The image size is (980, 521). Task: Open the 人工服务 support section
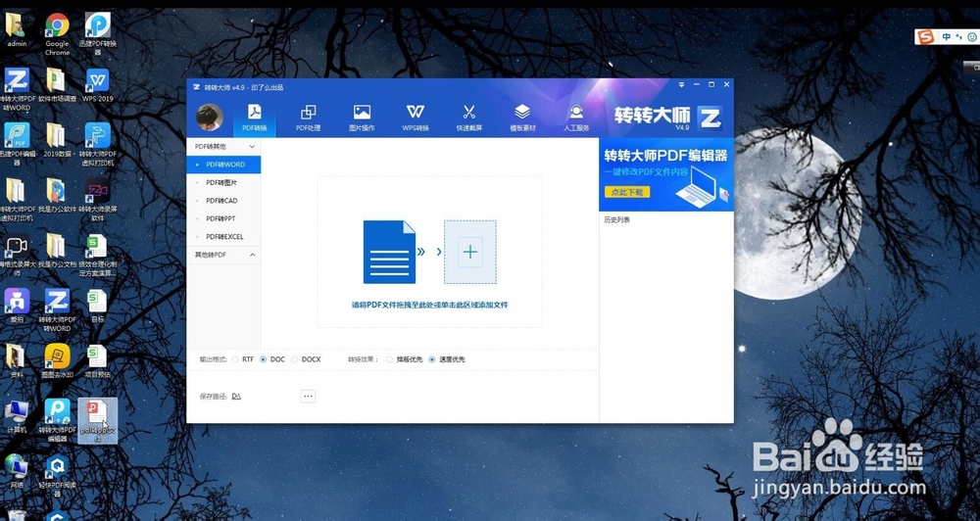576,118
